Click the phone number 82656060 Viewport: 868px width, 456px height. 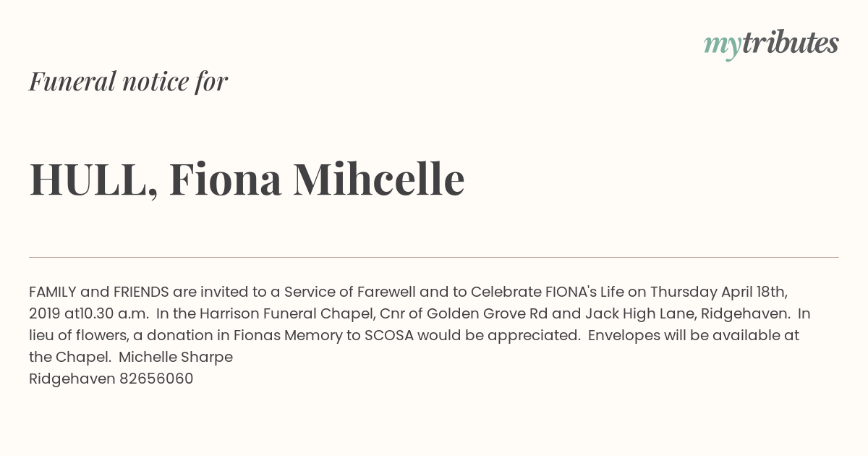(x=156, y=379)
